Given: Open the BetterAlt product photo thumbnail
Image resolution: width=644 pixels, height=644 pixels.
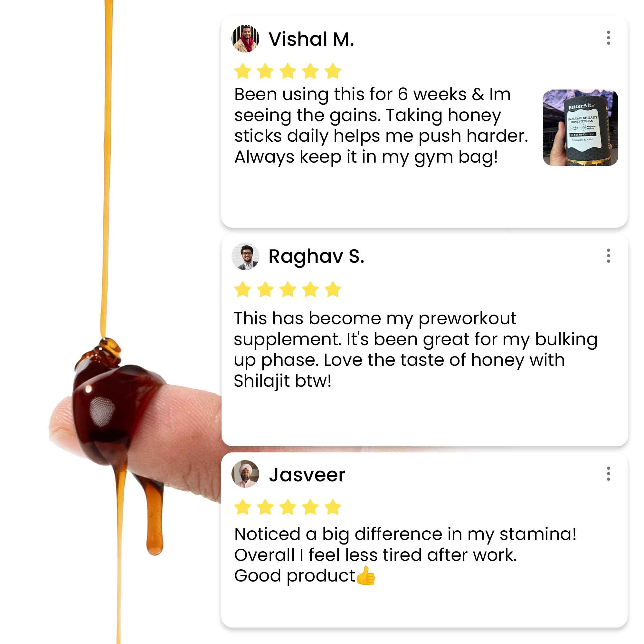Looking at the screenshot, I should [580, 127].
